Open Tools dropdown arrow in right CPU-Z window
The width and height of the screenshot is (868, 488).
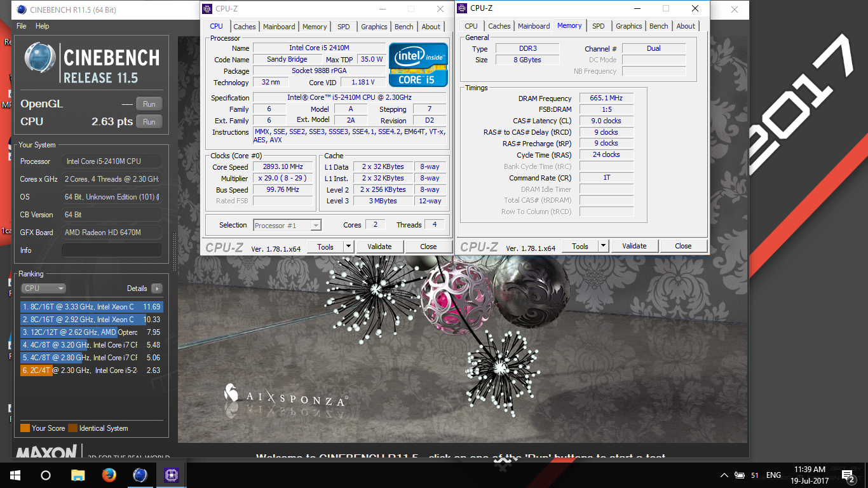coord(604,246)
